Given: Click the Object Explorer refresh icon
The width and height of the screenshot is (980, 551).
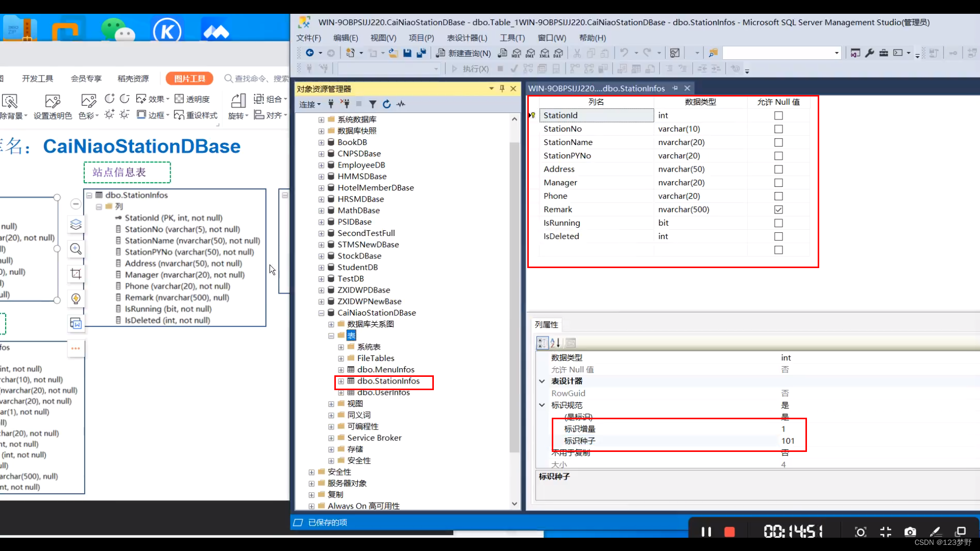Looking at the screenshot, I should point(387,104).
